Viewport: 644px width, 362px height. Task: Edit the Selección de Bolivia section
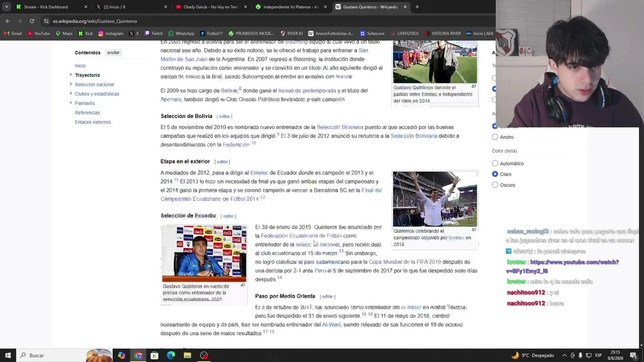pos(224,117)
